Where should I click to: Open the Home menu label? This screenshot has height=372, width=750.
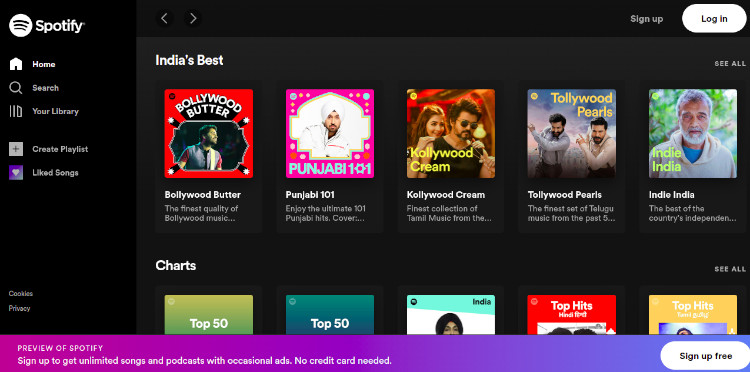pos(44,64)
